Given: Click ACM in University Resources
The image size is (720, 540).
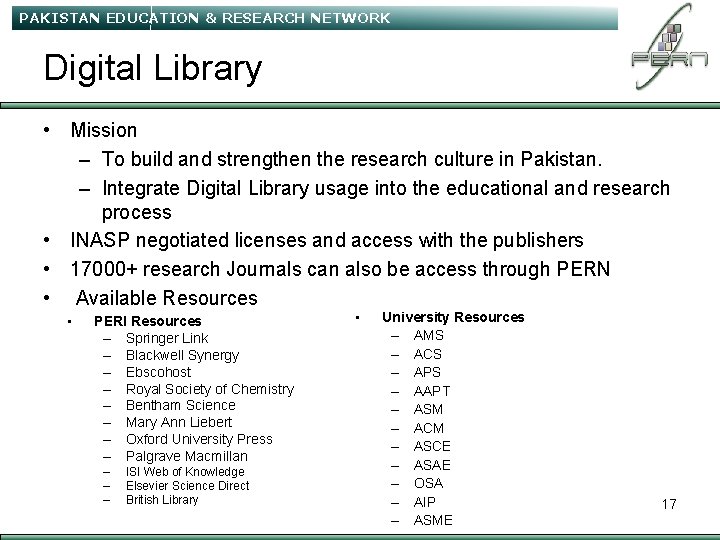Looking at the screenshot, I should [x=429, y=428].
